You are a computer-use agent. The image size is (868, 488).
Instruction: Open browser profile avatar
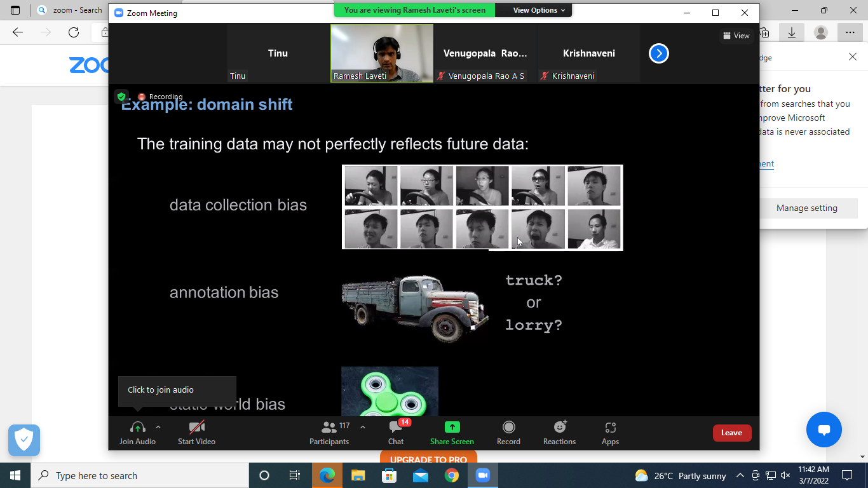[821, 32]
